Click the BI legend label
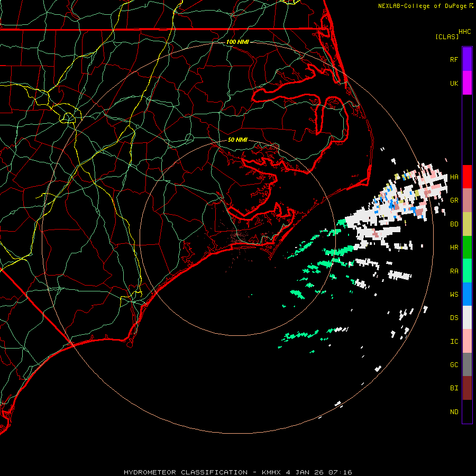Screen dimensions: 476x476 click(454, 388)
